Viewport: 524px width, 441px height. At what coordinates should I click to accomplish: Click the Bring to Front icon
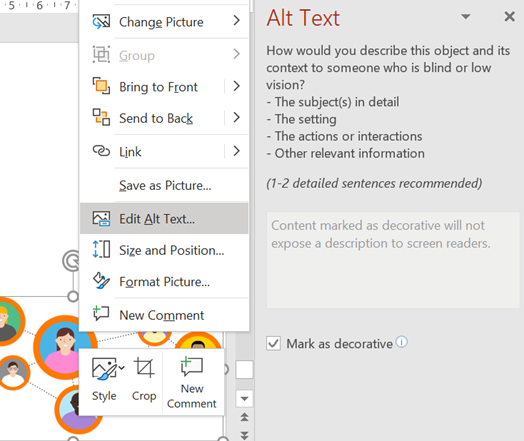coord(101,86)
